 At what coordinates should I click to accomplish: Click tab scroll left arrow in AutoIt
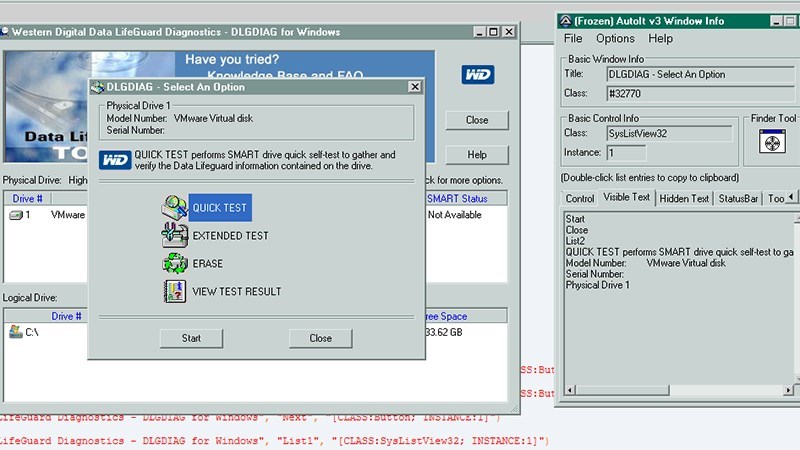pos(791,196)
